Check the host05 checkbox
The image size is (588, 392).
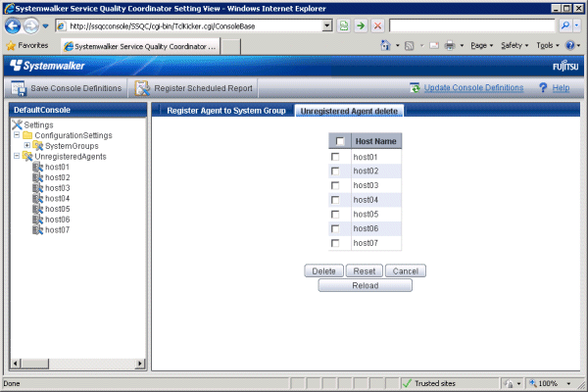point(335,215)
